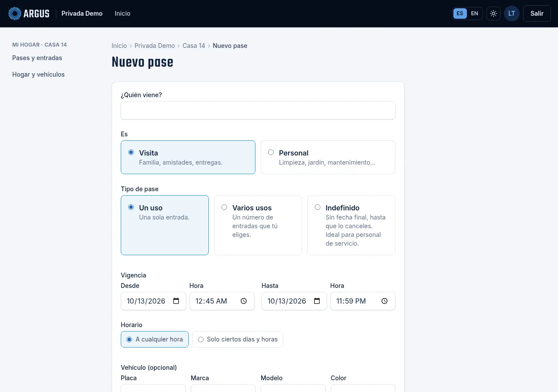Click the 12:45 AM start time field
The height and width of the screenshot is (392, 558).
(x=222, y=301)
